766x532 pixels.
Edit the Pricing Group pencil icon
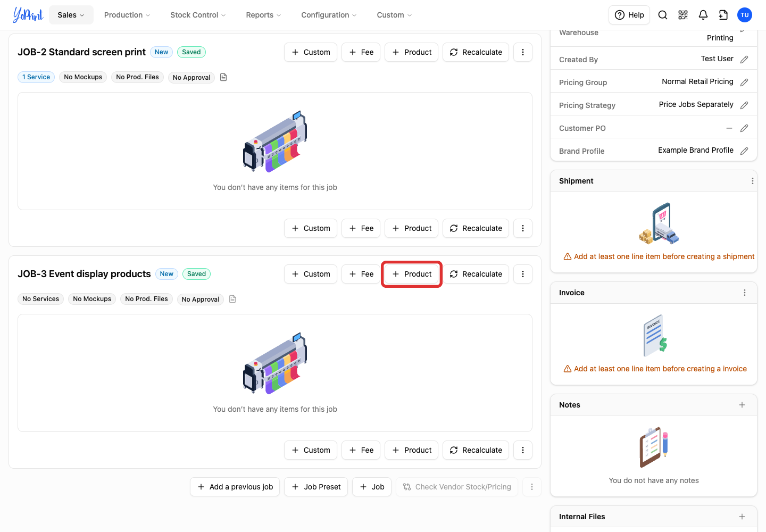pyautogui.click(x=744, y=82)
